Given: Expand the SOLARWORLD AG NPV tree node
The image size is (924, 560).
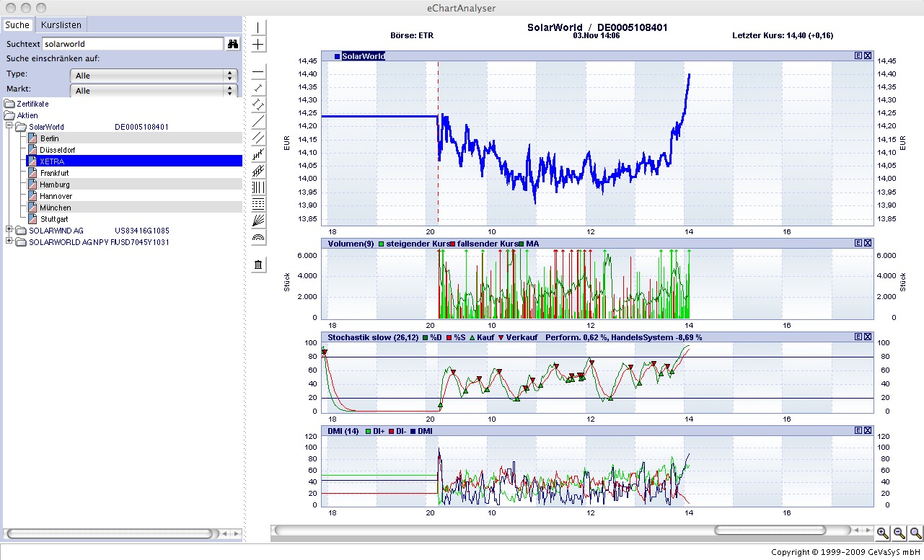Looking at the screenshot, I should coord(9,241).
